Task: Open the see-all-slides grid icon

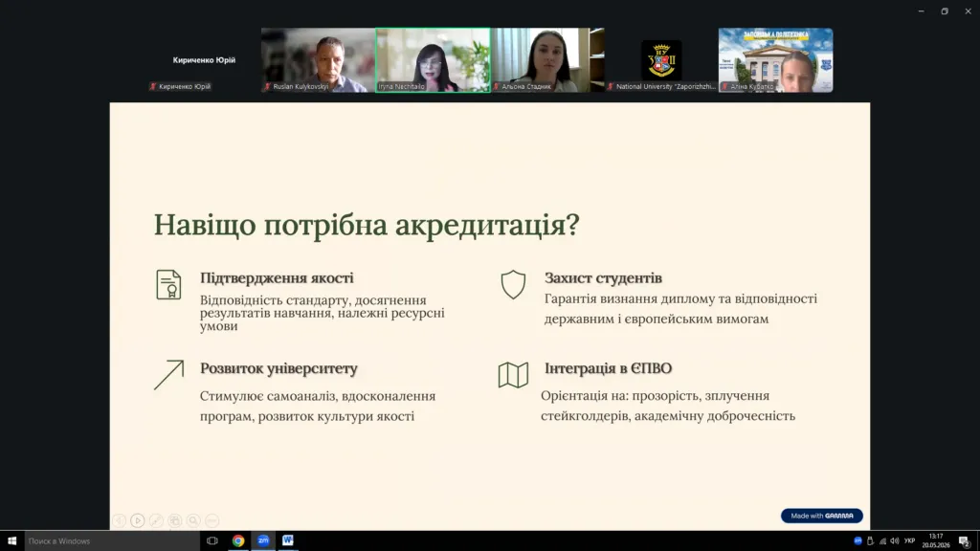Action: click(175, 520)
